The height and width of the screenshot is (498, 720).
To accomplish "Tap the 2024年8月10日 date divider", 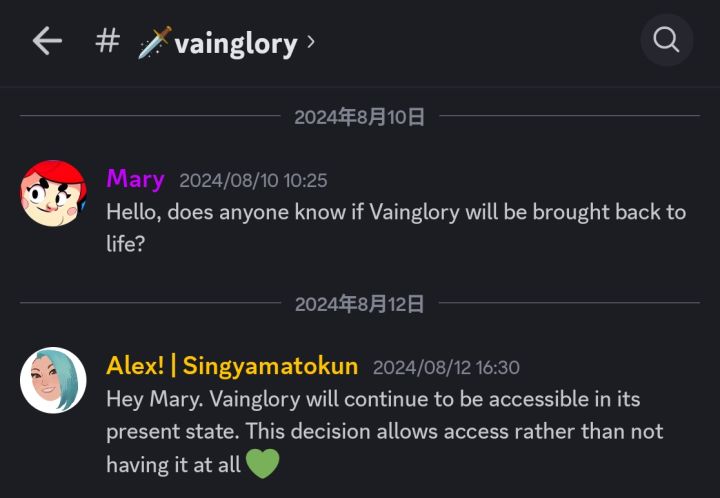I will point(360,117).
